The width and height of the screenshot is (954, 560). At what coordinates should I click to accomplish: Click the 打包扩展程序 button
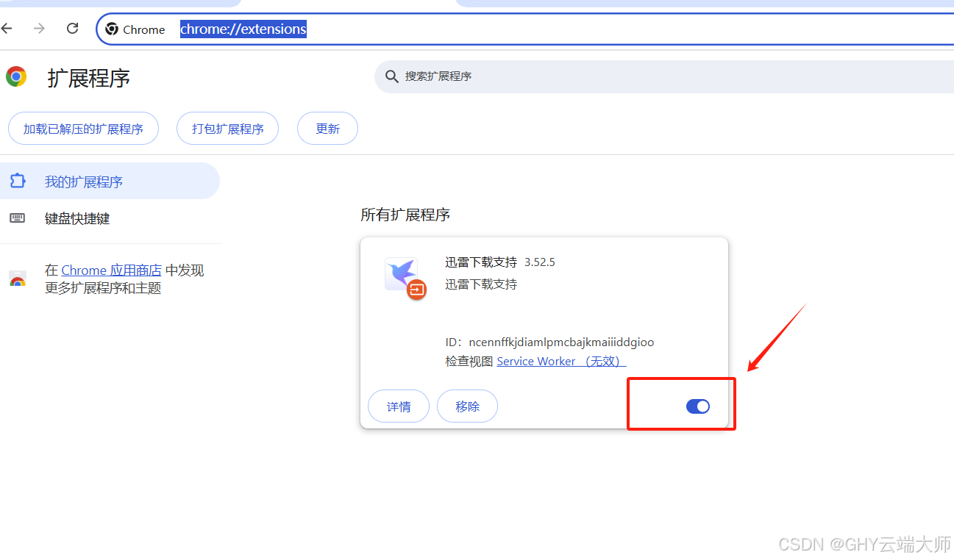[227, 129]
